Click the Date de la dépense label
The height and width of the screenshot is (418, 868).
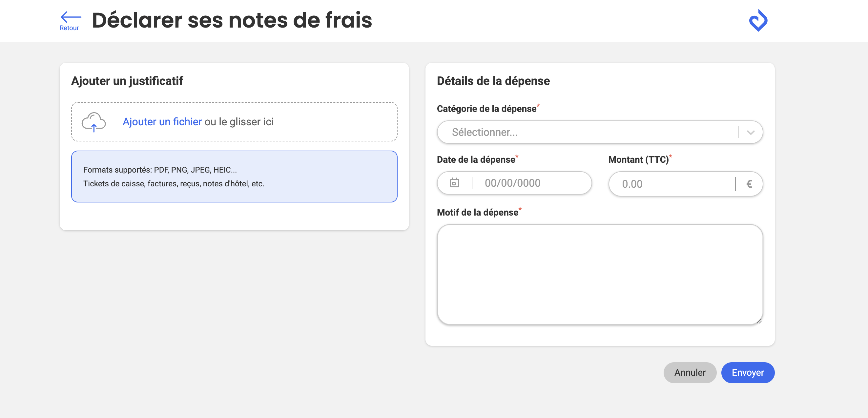click(x=476, y=159)
